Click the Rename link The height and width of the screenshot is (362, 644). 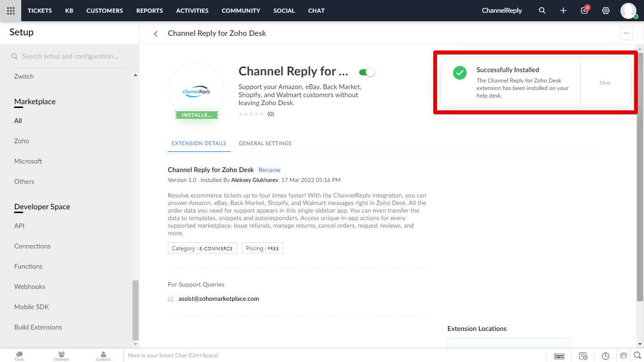click(x=270, y=170)
